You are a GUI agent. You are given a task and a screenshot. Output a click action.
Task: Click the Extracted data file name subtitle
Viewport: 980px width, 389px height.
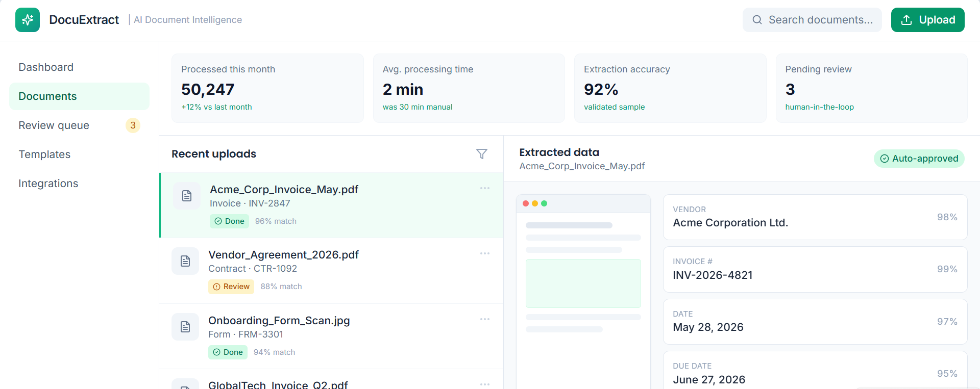[582, 166]
